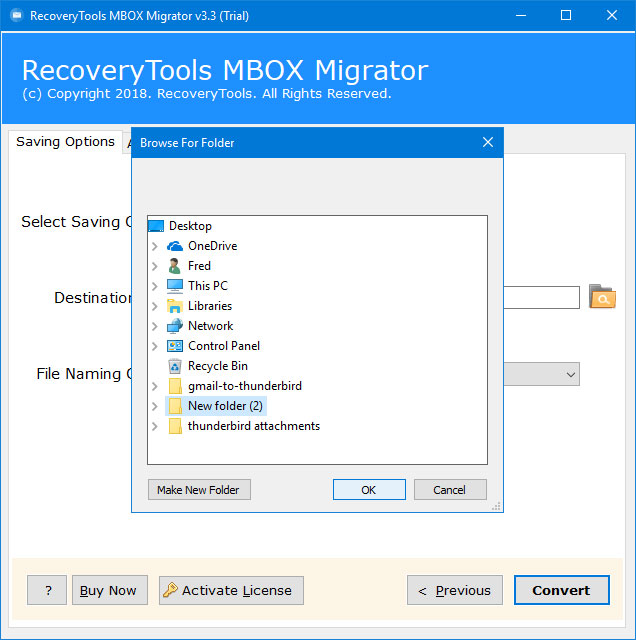Expand the Fred user folder node
The width and height of the screenshot is (636, 640).
tap(154, 266)
